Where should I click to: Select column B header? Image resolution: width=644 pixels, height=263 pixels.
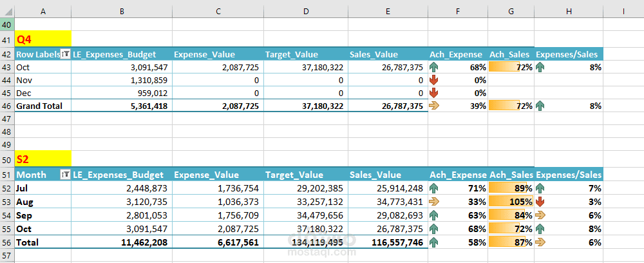[x=120, y=12]
